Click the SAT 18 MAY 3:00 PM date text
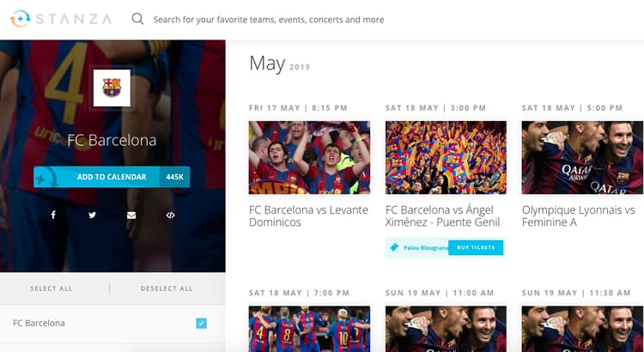Image resolution: width=644 pixels, height=352 pixels. [435, 108]
